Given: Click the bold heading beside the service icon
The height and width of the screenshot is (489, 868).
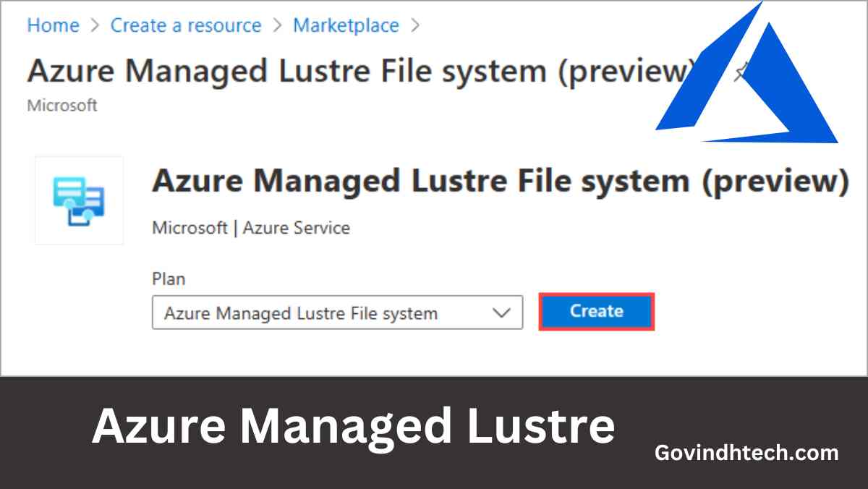Looking at the screenshot, I should 500,181.
